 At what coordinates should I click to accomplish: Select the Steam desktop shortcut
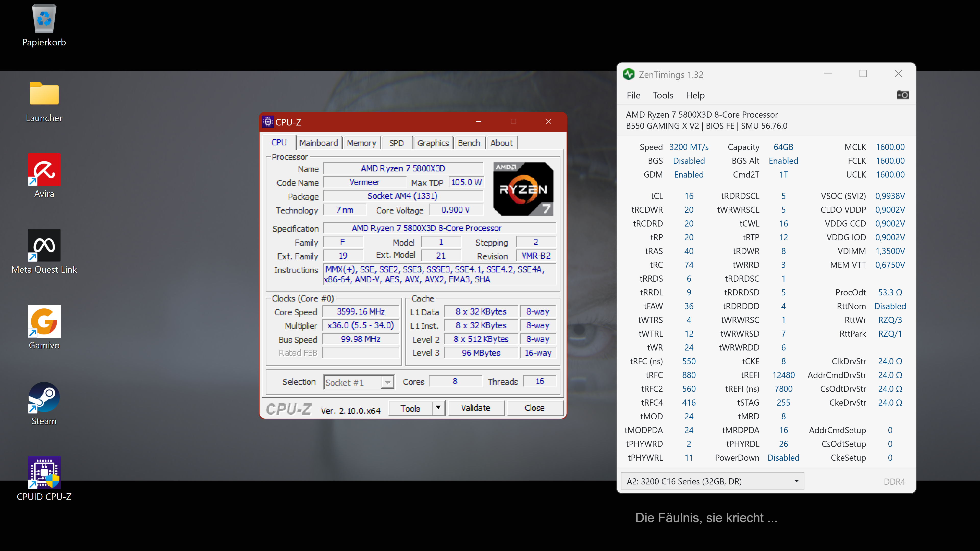[x=44, y=397]
